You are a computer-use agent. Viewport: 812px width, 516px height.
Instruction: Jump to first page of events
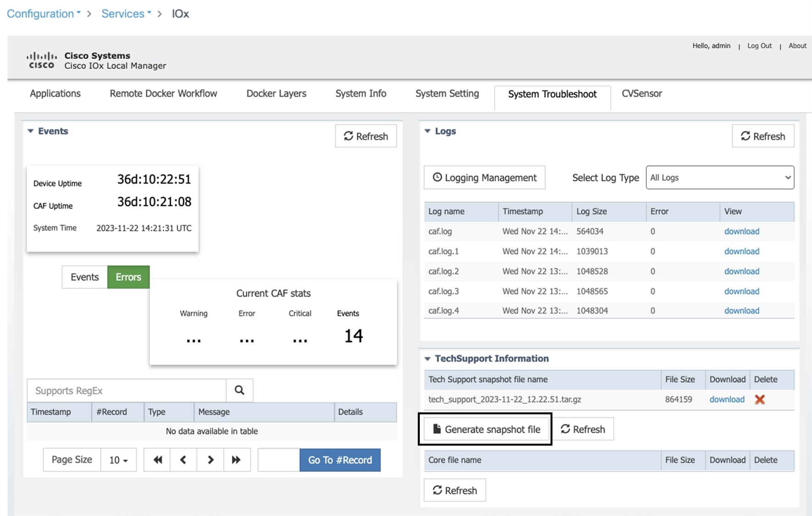click(x=157, y=460)
